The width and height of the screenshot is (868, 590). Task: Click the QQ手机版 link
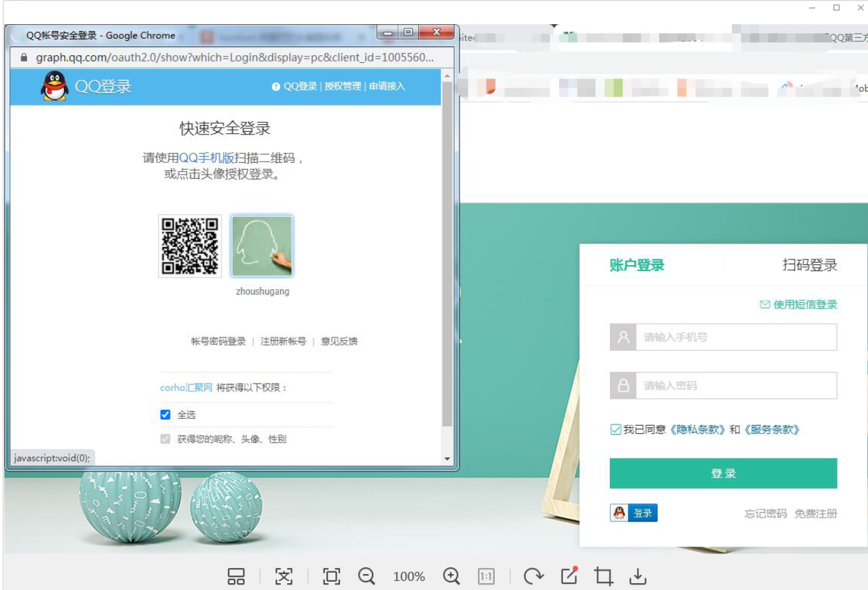[206, 158]
